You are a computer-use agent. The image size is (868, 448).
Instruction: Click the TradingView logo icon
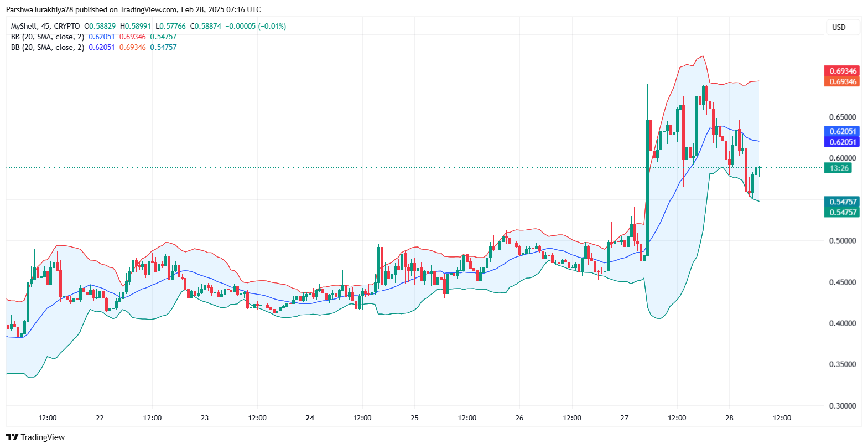click(x=12, y=437)
